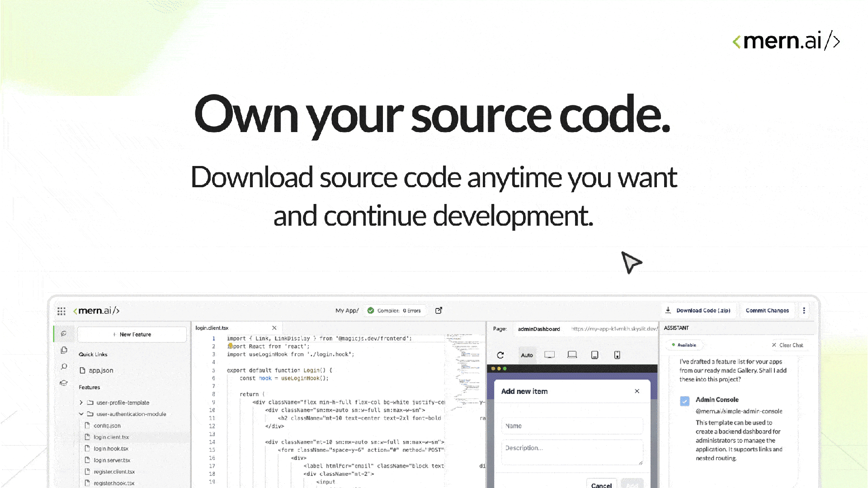Close the Add new item dialog

(x=637, y=391)
